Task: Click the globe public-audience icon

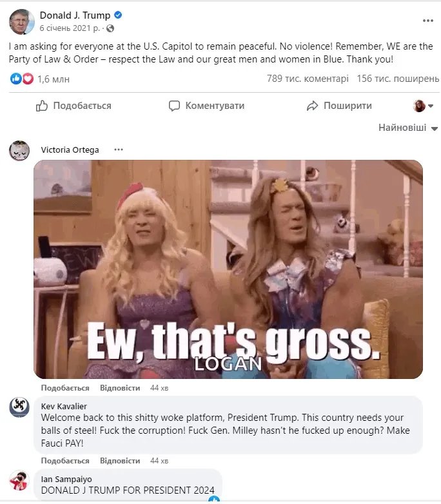Action: click(x=110, y=28)
